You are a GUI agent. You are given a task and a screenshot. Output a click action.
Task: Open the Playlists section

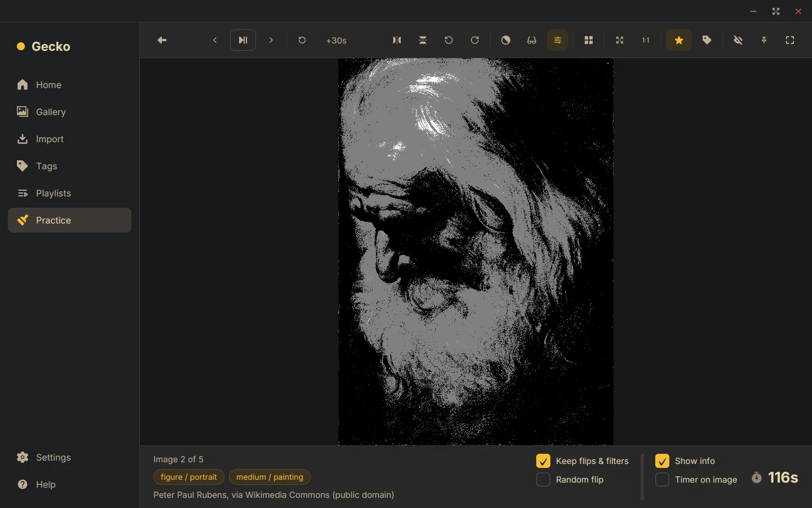click(x=69, y=193)
